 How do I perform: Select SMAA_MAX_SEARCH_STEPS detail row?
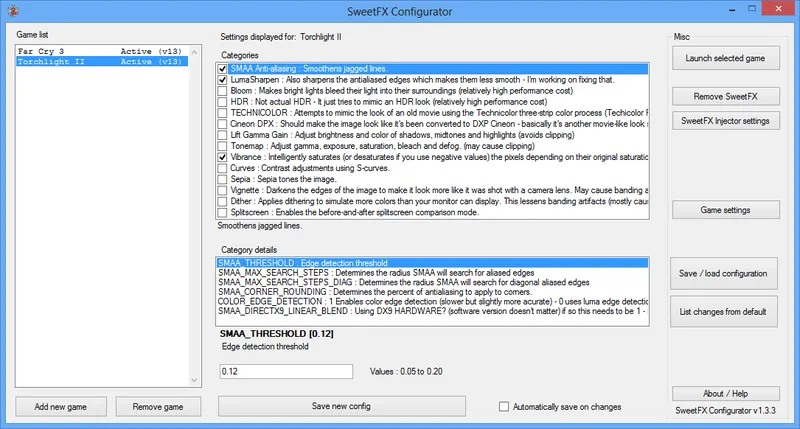(x=432, y=273)
